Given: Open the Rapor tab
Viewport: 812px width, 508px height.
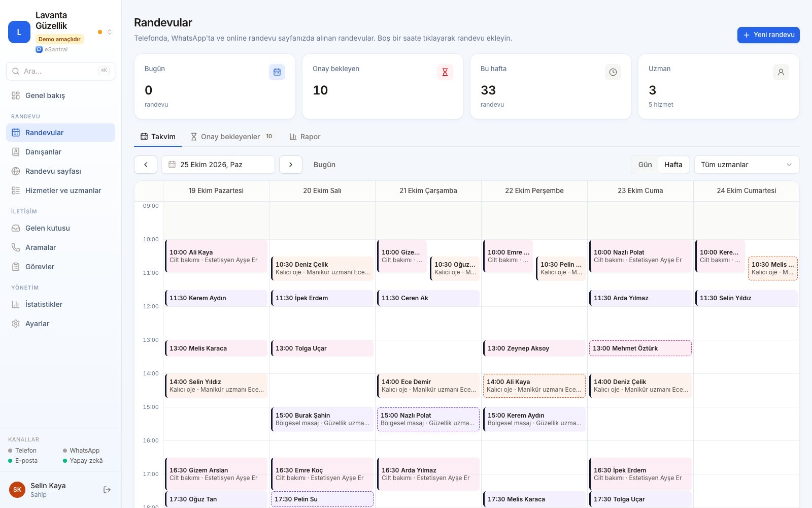Looking at the screenshot, I should (305, 137).
